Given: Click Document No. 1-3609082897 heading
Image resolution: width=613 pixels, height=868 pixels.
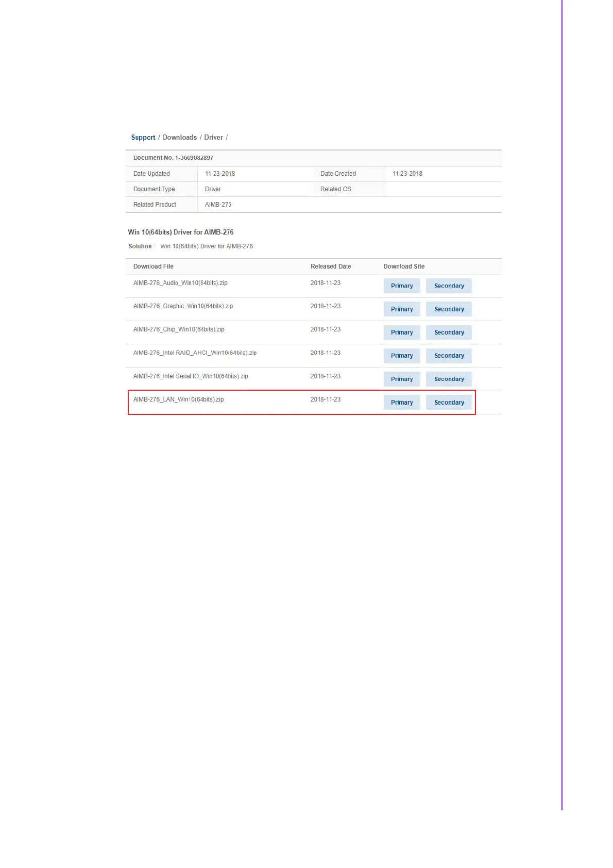Looking at the screenshot, I should [x=173, y=158].
